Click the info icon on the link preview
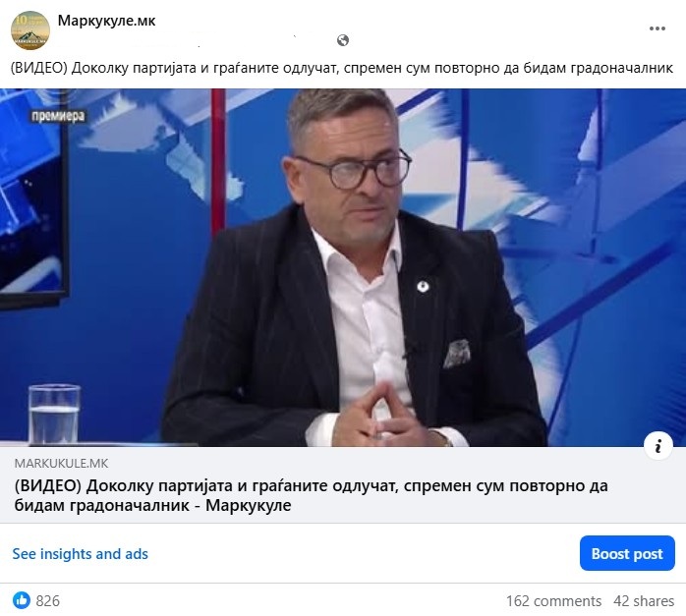Viewport: 686px width, 616px height. tap(658, 446)
